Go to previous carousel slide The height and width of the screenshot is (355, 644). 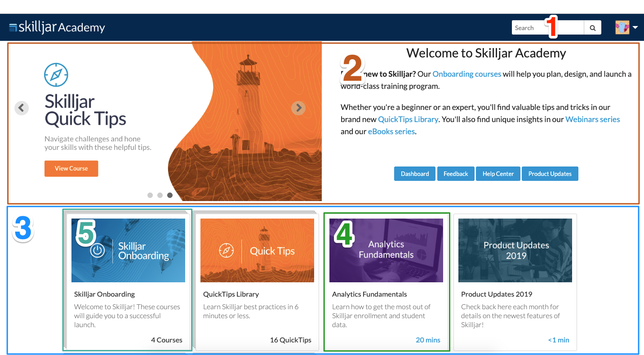click(22, 108)
